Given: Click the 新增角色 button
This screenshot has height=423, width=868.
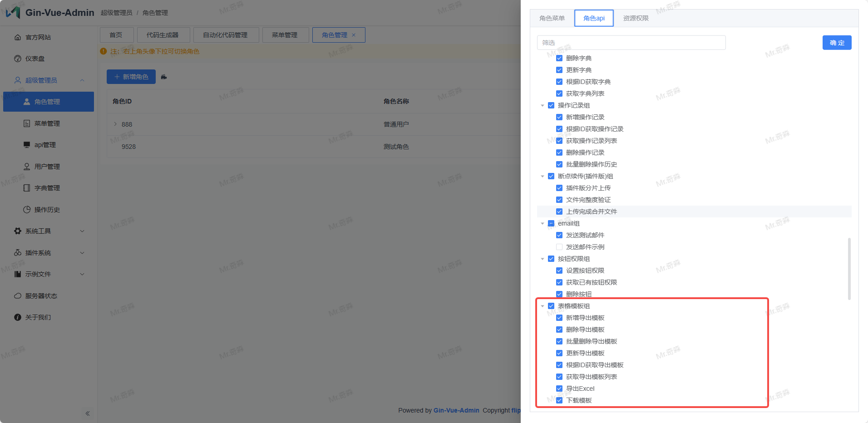Looking at the screenshot, I should [x=131, y=77].
